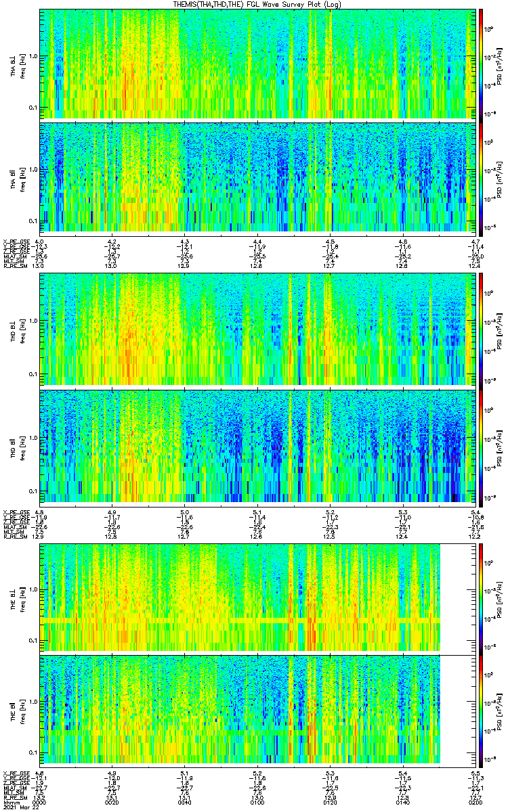The width and height of the screenshot is (508, 812).
Task: Click the THE B-parallel freq [Hz] axis label
Action: 22,710
